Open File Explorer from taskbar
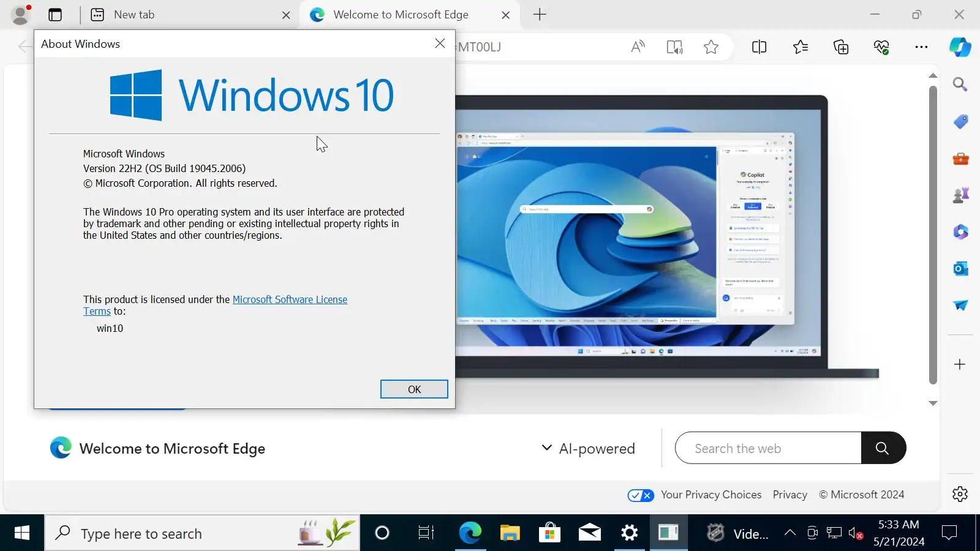980x551 pixels. coord(510,533)
